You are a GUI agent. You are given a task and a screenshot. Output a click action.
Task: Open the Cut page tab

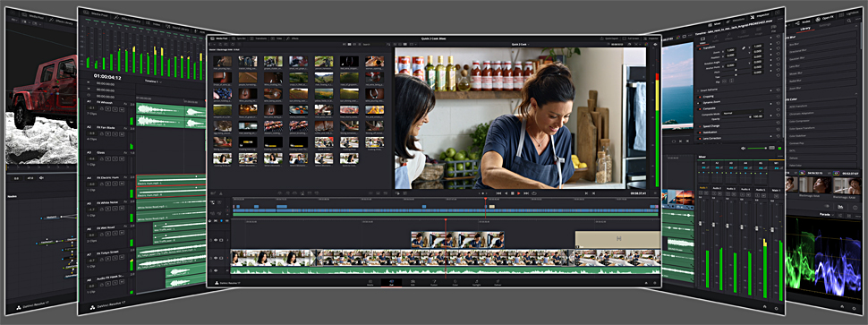(391, 282)
